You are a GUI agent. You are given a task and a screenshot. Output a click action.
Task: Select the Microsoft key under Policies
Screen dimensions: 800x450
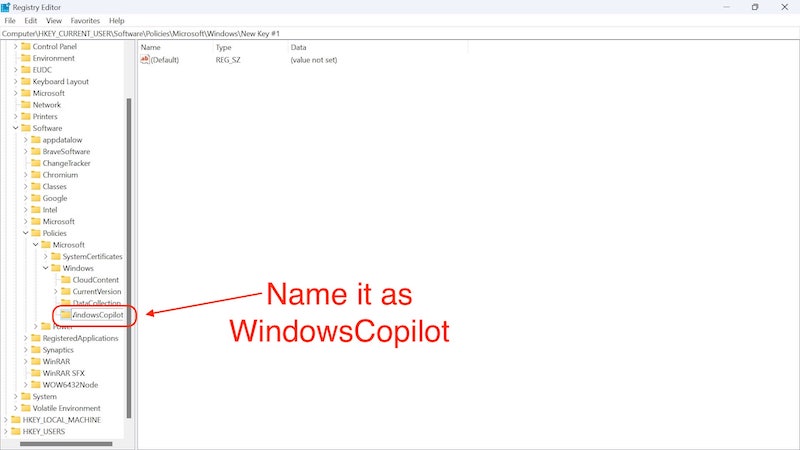68,245
